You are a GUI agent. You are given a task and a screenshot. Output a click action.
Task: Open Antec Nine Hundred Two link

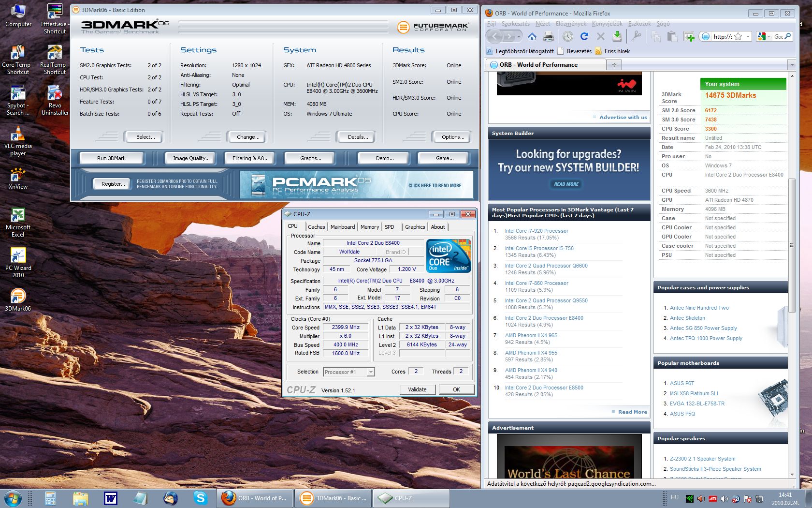click(699, 308)
